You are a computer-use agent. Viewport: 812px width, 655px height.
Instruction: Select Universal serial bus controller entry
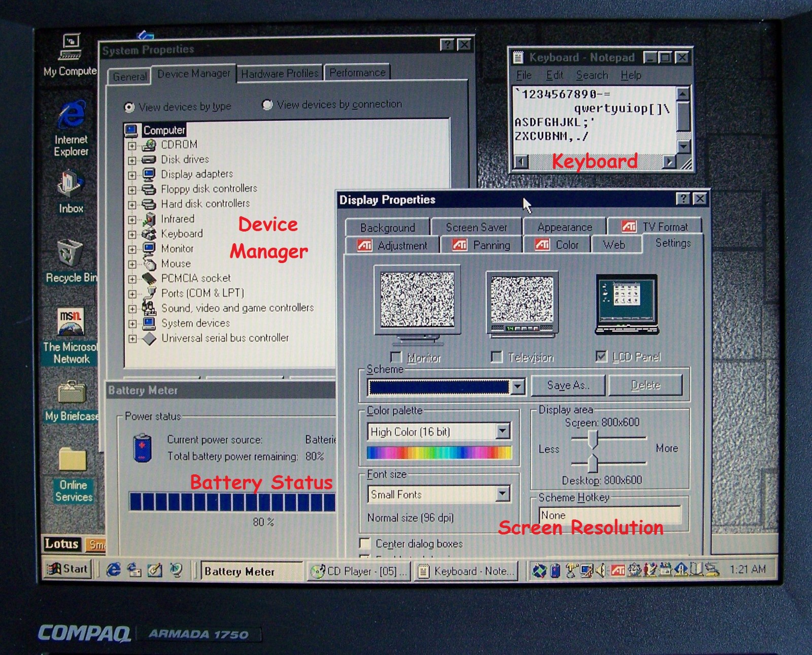(225, 338)
